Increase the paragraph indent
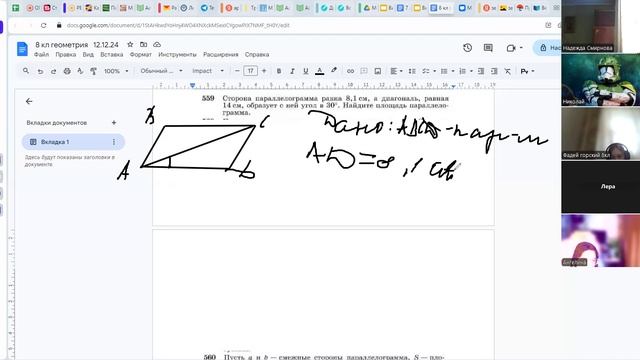Viewport: 640px width, 360px height. 494,71
